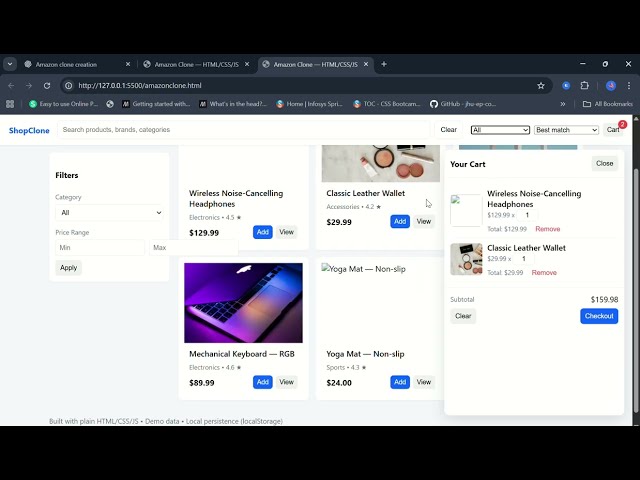The width and height of the screenshot is (640, 480).
Task: Clear the search with header Clear button
Action: click(449, 130)
